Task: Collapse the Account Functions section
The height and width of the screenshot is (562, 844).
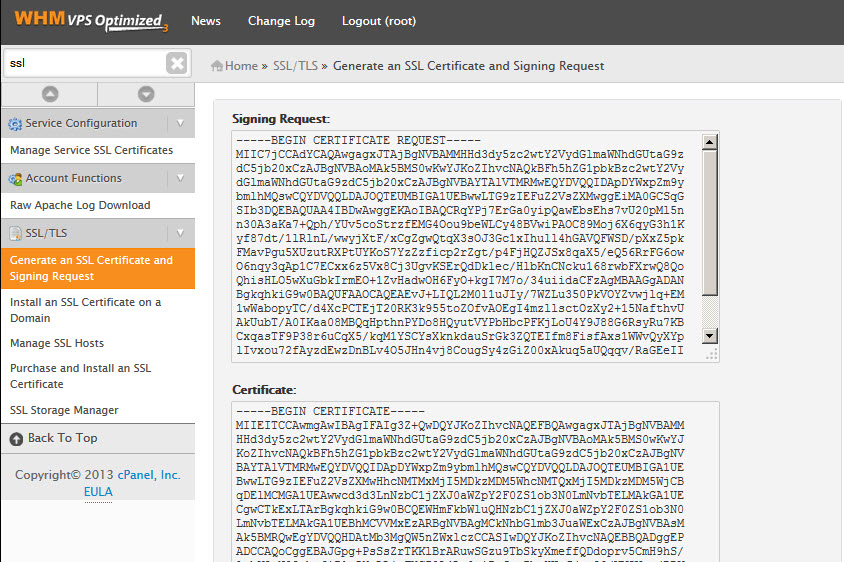Action: tap(181, 179)
